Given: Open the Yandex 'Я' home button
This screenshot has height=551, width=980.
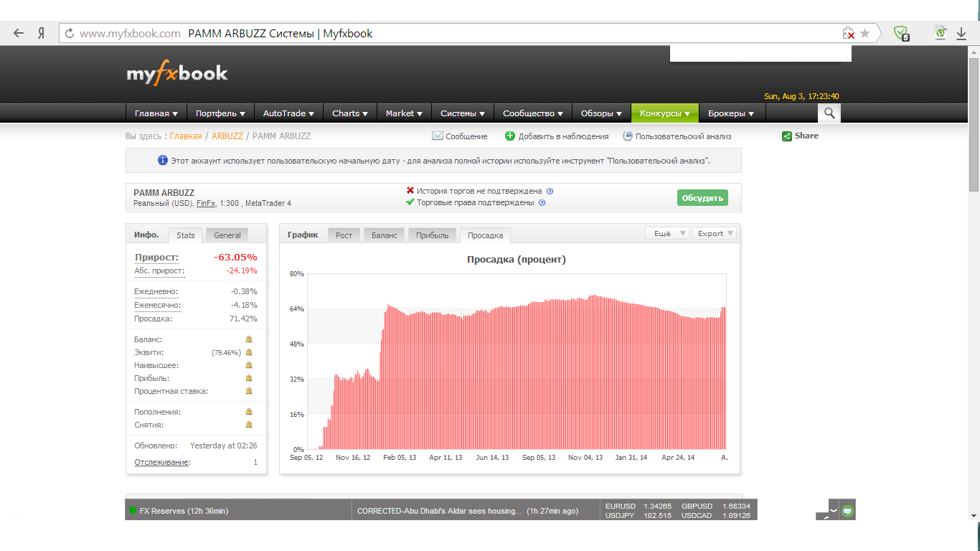Looking at the screenshot, I should click(x=42, y=33).
